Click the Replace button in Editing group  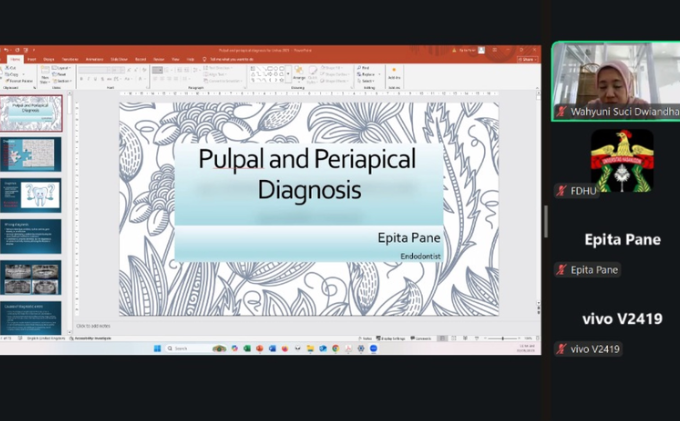click(x=366, y=74)
